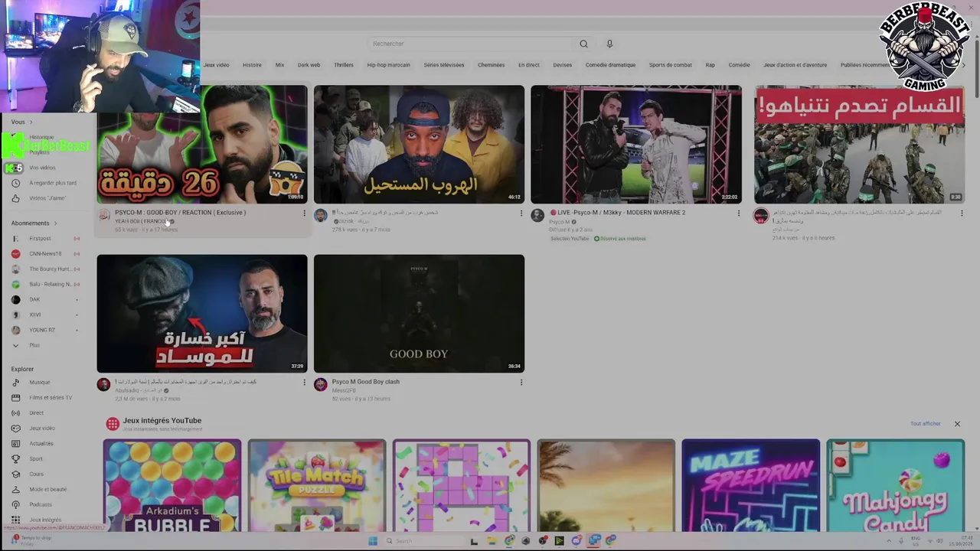Open options menu for Psyco M Good Boy clash
The width and height of the screenshot is (980, 551).
521,383
